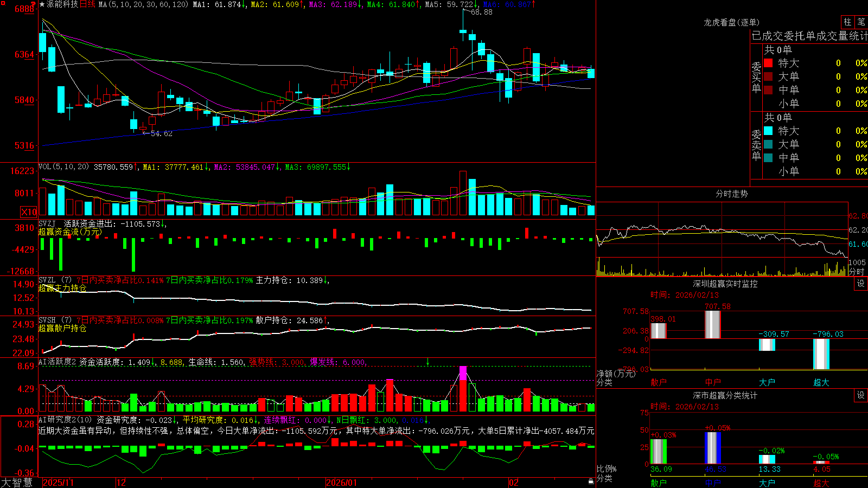This screenshot has width=868, height=488.
Task: Click the VOL(5,10,20) indicator label
Action: (x=63, y=167)
